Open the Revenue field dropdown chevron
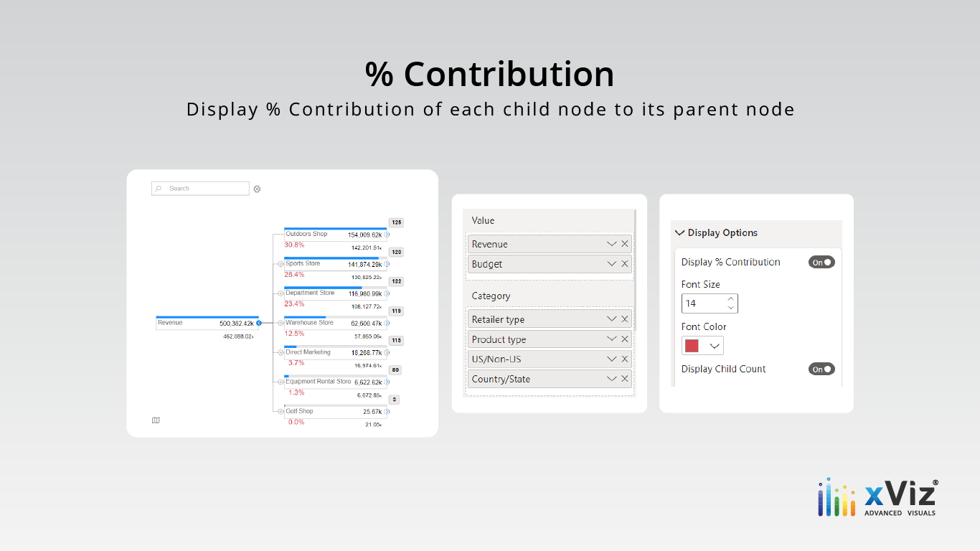The height and width of the screenshot is (551, 980). pos(611,244)
